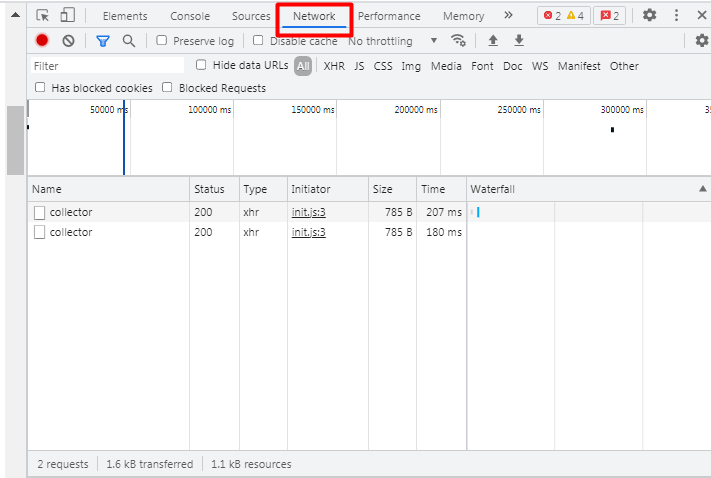Select the Network tab
Image resolution: width=711 pixels, height=478 pixels.
314,16
